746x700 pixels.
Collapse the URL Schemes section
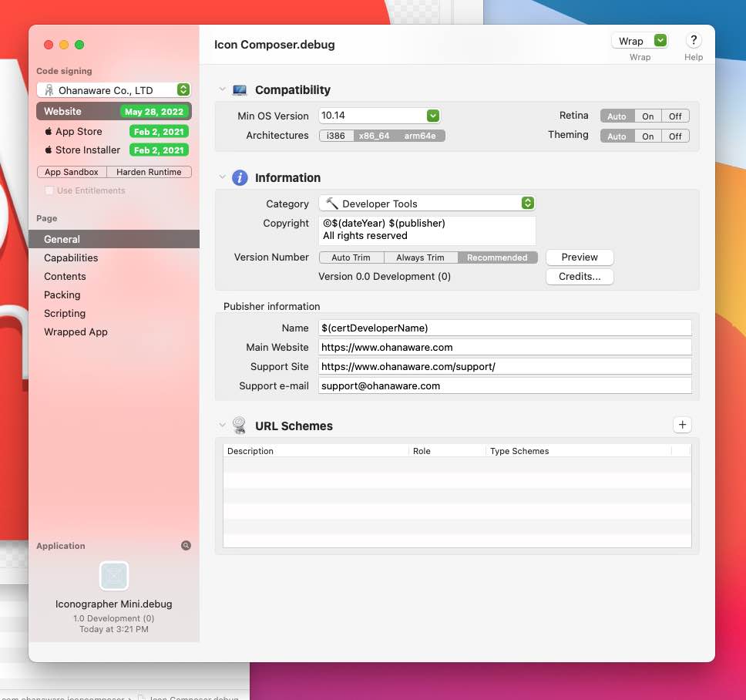click(x=222, y=425)
